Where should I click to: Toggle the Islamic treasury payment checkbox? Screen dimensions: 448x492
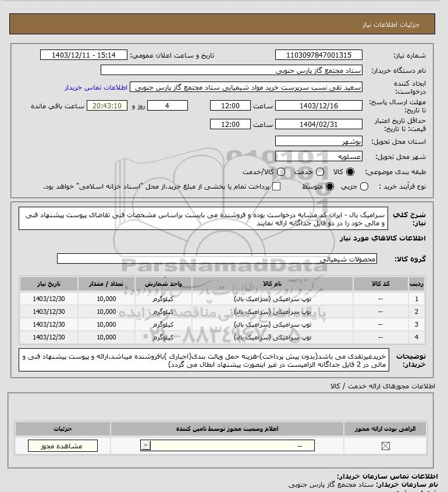coord(276,187)
